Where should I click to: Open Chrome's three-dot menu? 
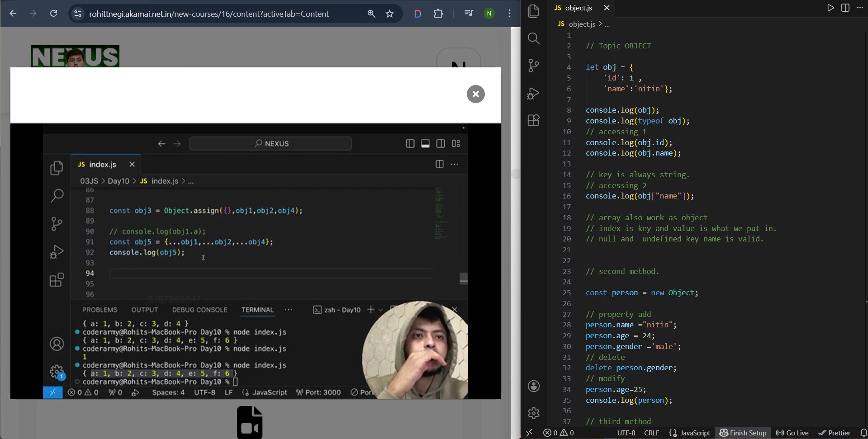pyautogui.click(x=509, y=14)
